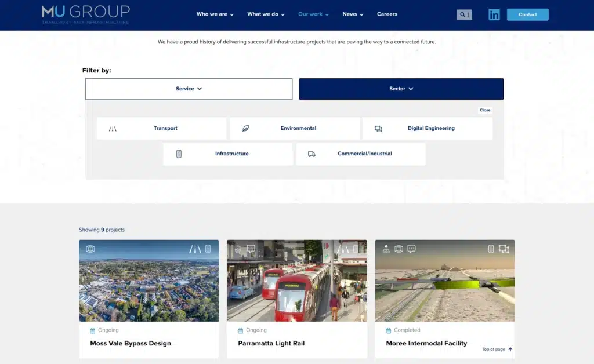This screenshot has width=594, height=364.
Task: Click the Close filter panel link
Action: [485, 110]
